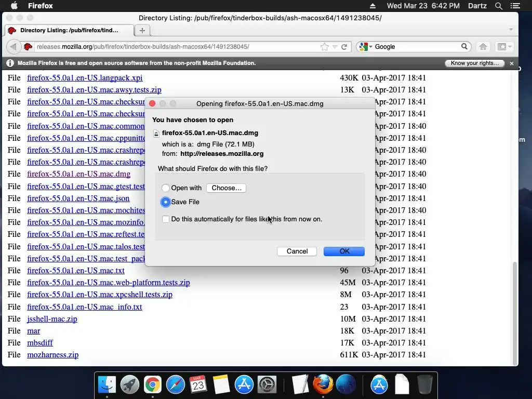Click the info icon in notification bar
Image resolution: width=532 pixels, height=399 pixels.
click(x=10, y=63)
